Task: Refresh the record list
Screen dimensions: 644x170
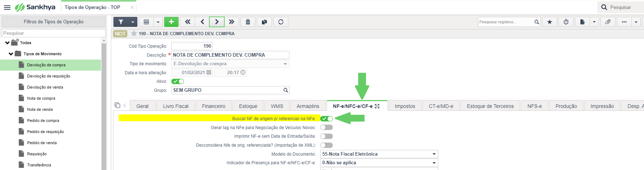Action: pos(281,22)
